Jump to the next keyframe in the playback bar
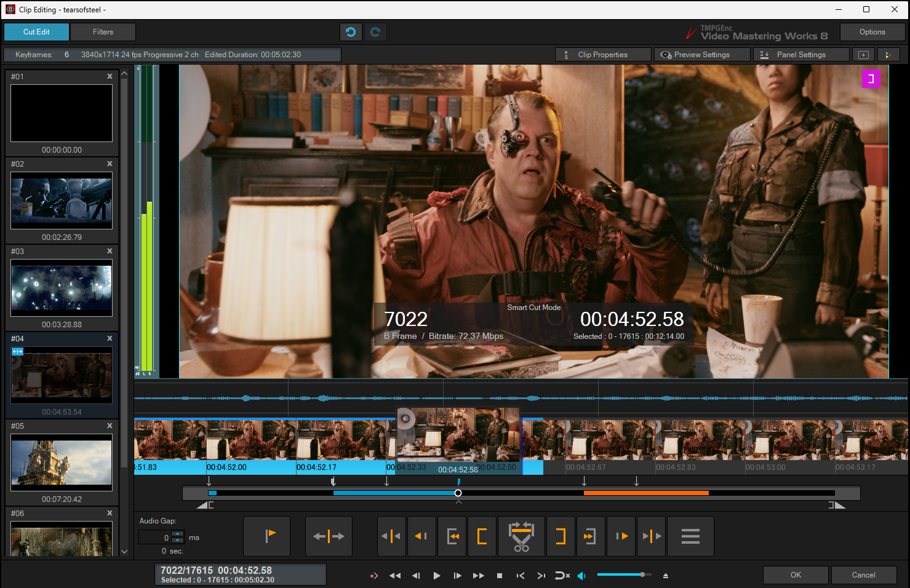910x588 pixels. click(541, 576)
